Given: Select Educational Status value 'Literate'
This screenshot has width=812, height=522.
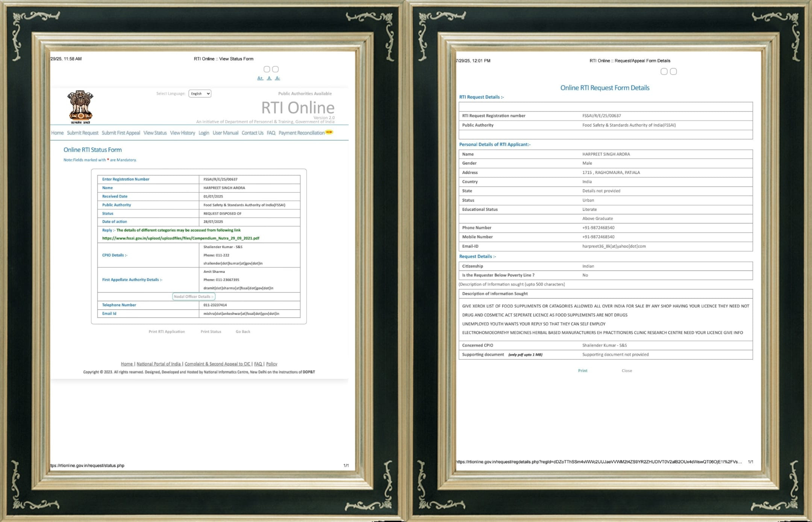Looking at the screenshot, I should [x=589, y=209].
